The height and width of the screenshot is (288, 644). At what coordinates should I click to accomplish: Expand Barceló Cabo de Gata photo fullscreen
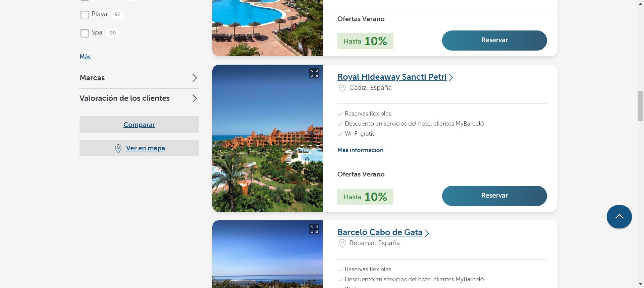click(314, 229)
